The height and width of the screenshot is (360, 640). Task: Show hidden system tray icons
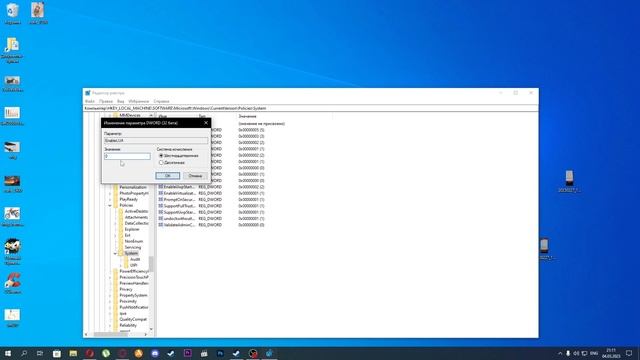560,353
